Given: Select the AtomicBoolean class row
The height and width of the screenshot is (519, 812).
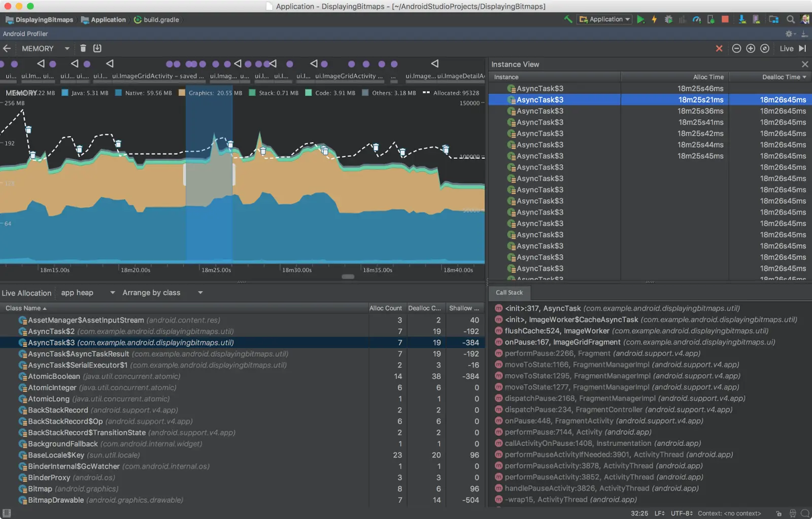Looking at the screenshot, I should tap(54, 376).
